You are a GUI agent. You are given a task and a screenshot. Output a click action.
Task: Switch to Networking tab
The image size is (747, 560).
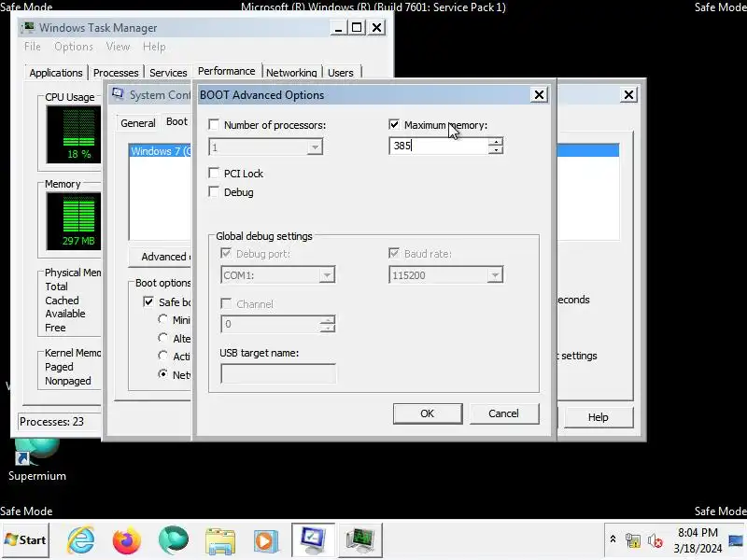pyautogui.click(x=291, y=73)
